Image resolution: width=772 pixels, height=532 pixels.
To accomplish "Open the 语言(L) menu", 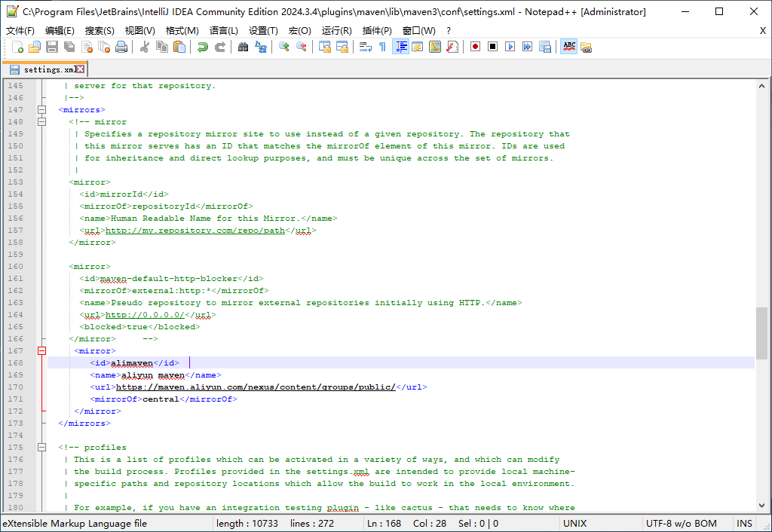I will click(x=223, y=30).
